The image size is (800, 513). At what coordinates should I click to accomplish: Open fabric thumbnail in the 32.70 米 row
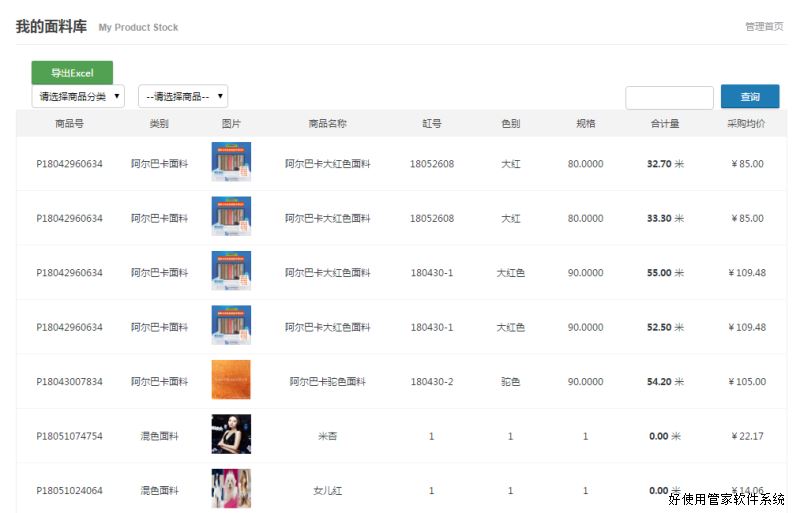231,163
